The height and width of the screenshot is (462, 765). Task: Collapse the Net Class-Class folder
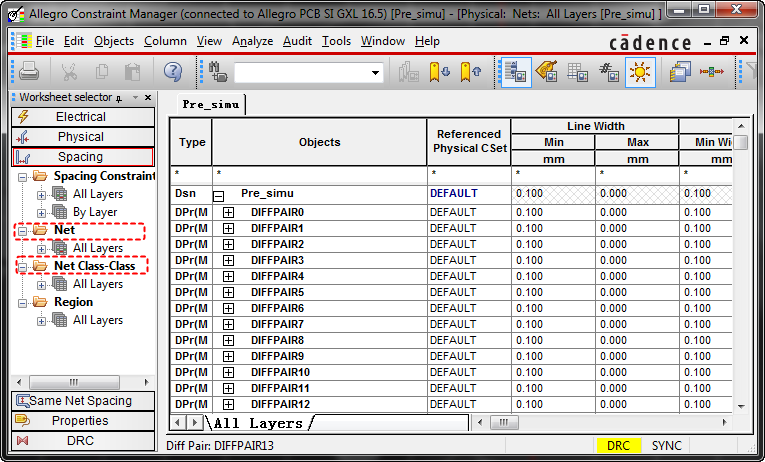[23, 266]
